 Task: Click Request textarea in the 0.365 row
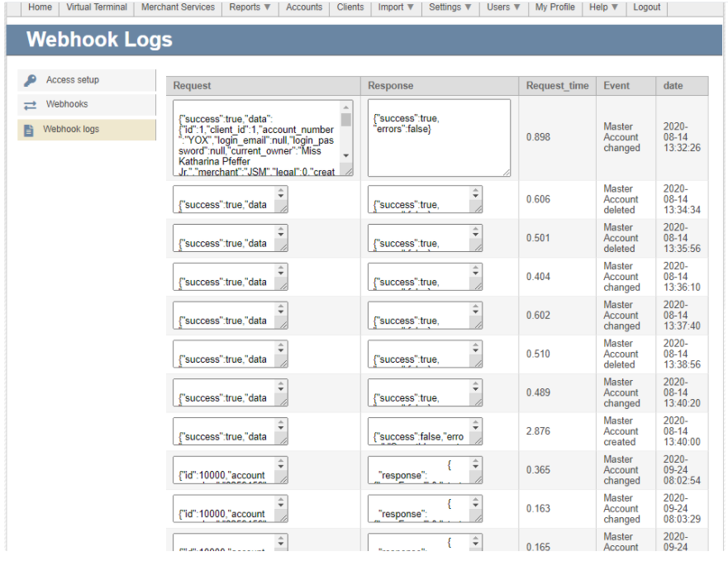click(x=231, y=470)
